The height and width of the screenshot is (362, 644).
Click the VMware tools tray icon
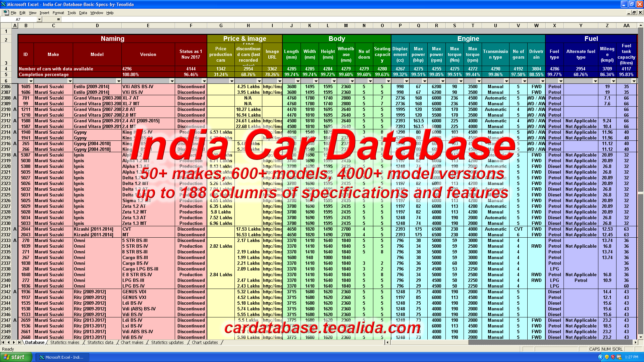(619, 357)
